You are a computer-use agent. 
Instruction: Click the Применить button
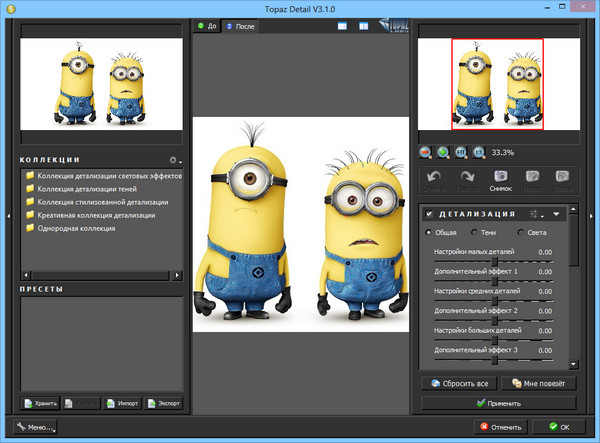click(x=498, y=403)
